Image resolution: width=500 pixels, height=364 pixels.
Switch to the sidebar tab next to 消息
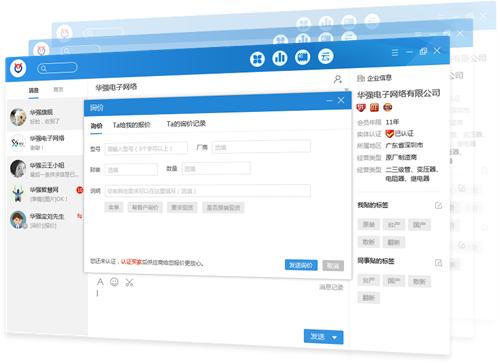coord(58,89)
